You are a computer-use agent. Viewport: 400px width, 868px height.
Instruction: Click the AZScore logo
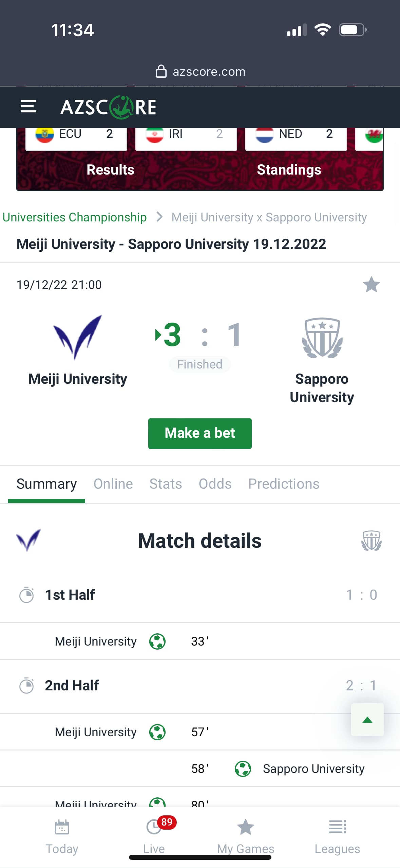click(x=108, y=107)
